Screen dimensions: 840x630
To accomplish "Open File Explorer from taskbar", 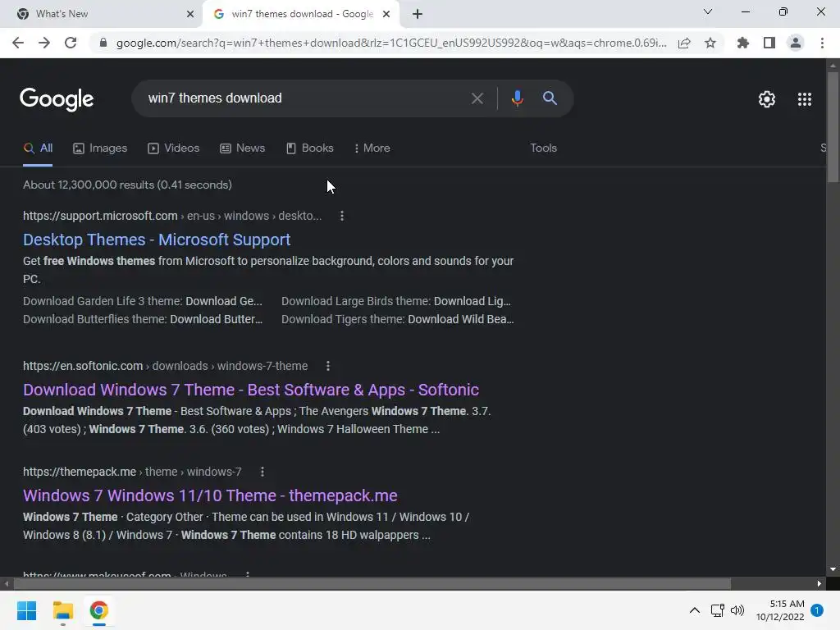I will coord(62,610).
